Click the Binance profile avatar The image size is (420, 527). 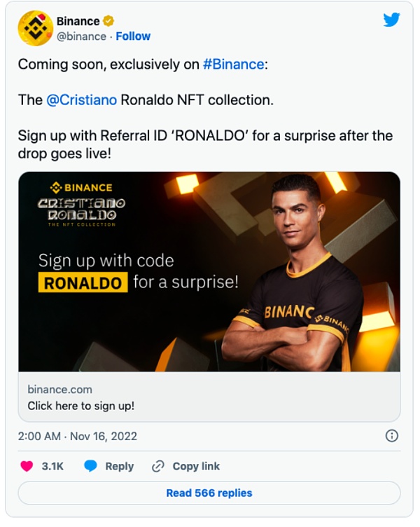(35, 28)
